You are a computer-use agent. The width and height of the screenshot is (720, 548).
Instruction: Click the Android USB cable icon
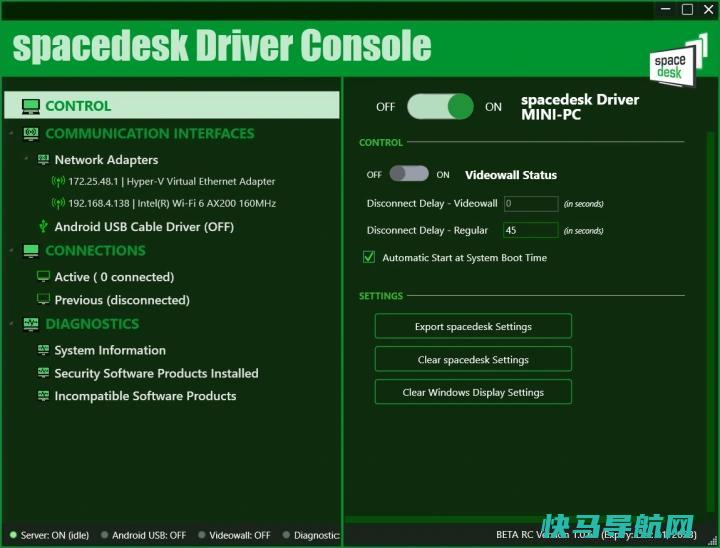tap(43, 226)
